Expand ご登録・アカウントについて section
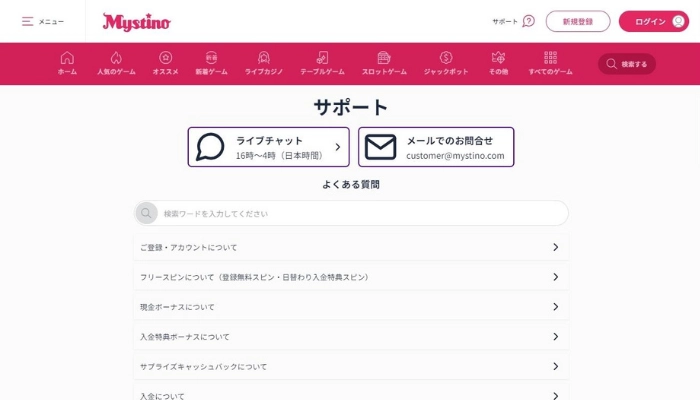This screenshot has width=700, height=400. click(x=555, y=247)
